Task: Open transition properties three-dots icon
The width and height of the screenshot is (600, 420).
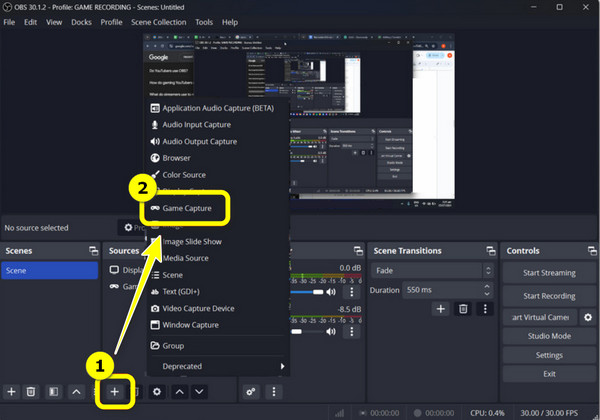Action: (x=485, y=309)
